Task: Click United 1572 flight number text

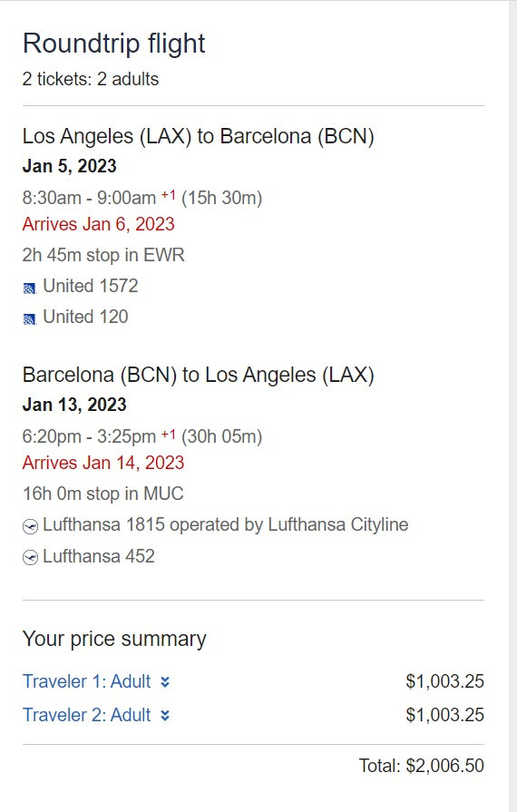Action: tap(91, 286)
